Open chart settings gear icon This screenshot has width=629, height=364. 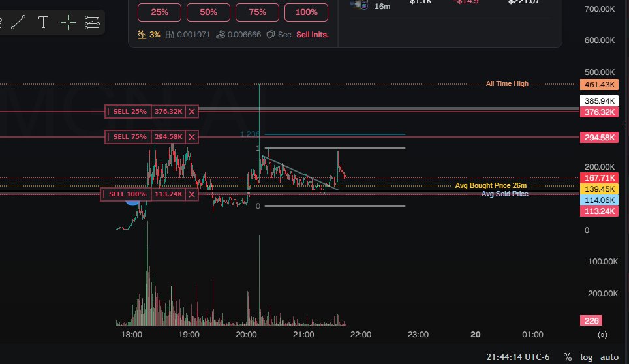coord(602,335)
